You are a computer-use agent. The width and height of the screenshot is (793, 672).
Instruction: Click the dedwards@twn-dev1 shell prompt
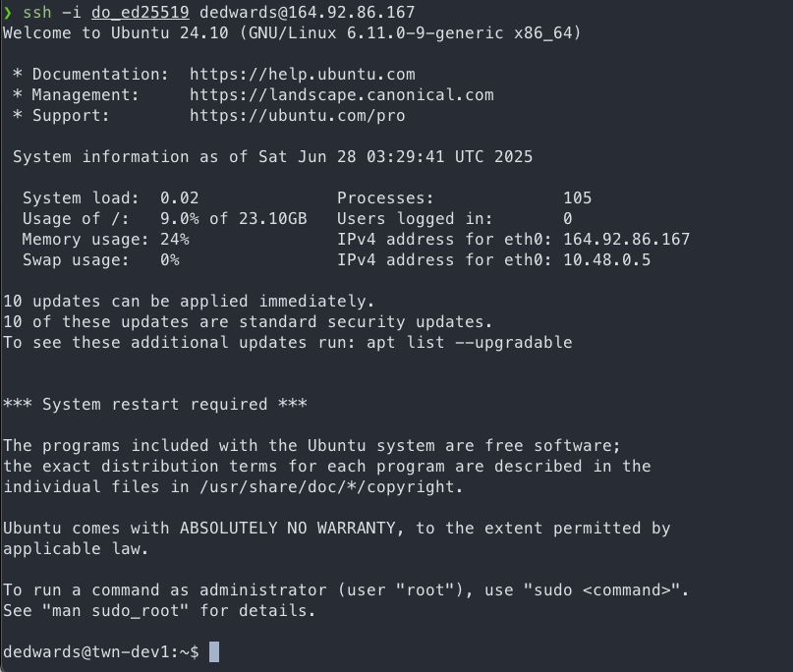[100, 651]
